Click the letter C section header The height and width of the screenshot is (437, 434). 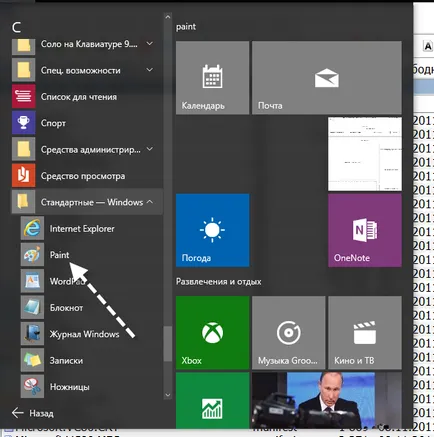click(16, 27)
